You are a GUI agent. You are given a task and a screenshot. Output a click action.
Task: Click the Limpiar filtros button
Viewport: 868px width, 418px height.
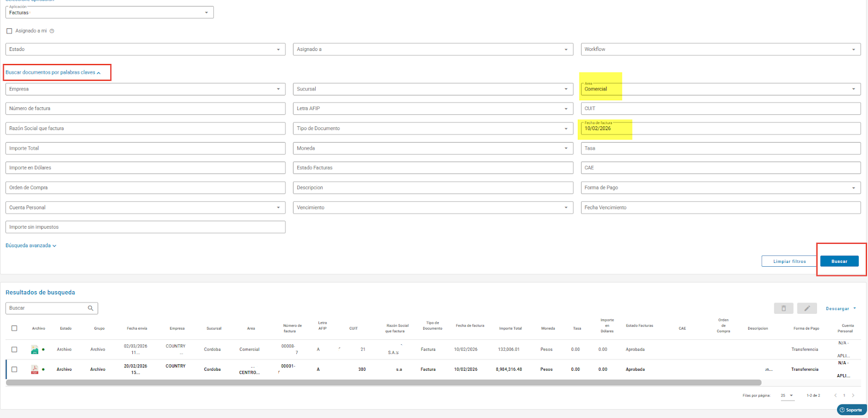789,261
